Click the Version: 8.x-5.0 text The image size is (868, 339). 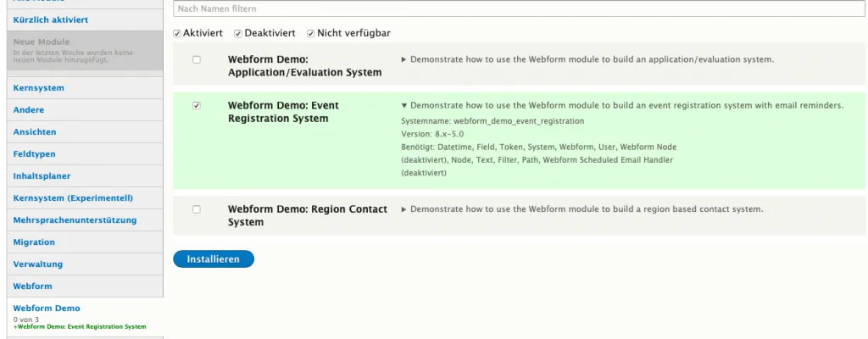(432, 134)
